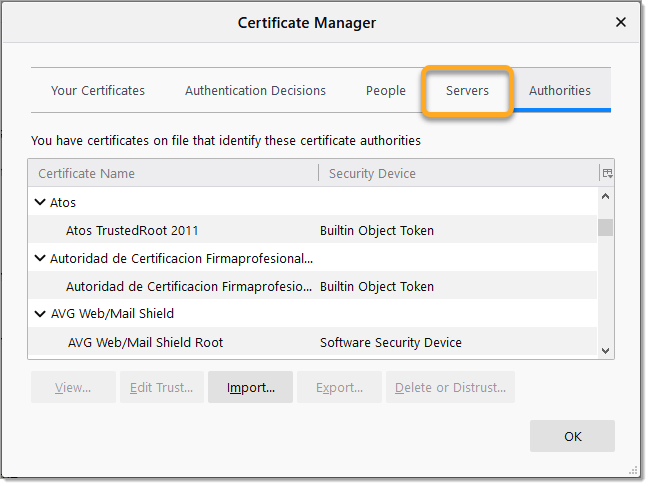Open the Your Certificates tab

point(98,91)
